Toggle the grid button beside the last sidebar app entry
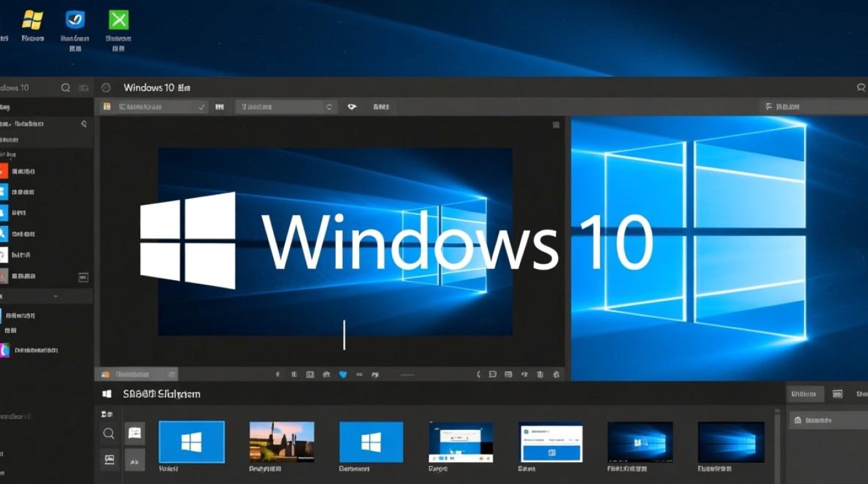Viewport: 868px width, 484px height. click(83, 277)
